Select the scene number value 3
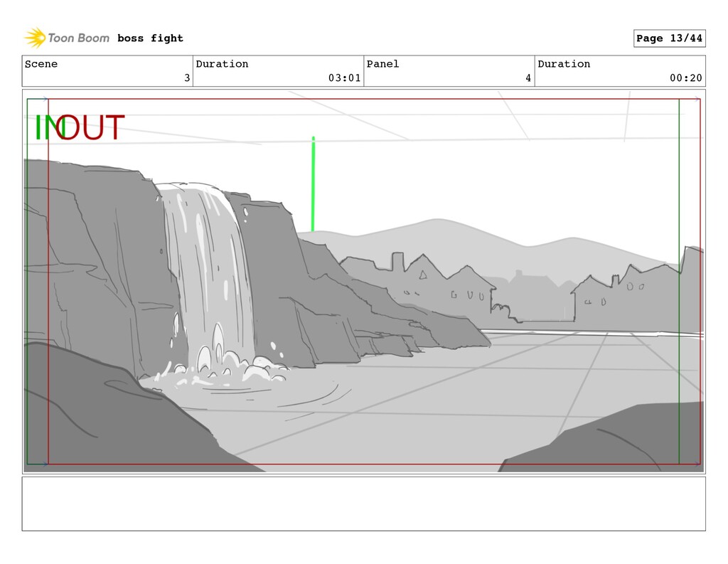The height and width of the screenshot is (564, 728). coord(187,78)
